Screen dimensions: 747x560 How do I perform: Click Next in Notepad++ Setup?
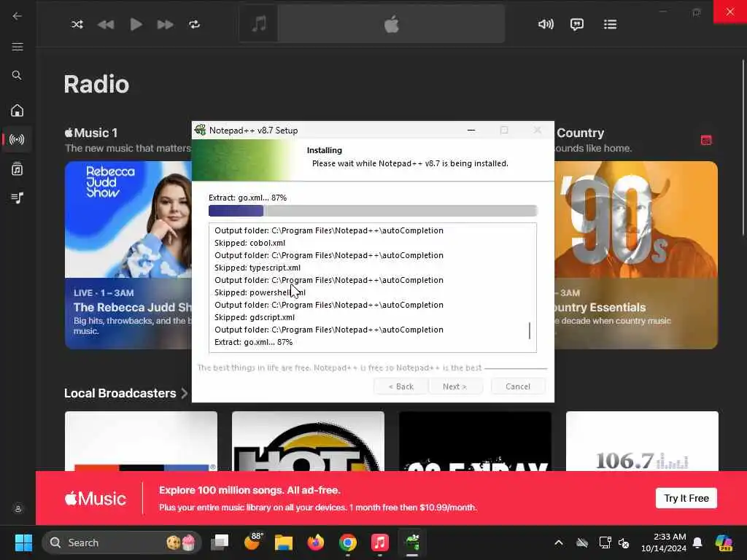pos(455,386)
